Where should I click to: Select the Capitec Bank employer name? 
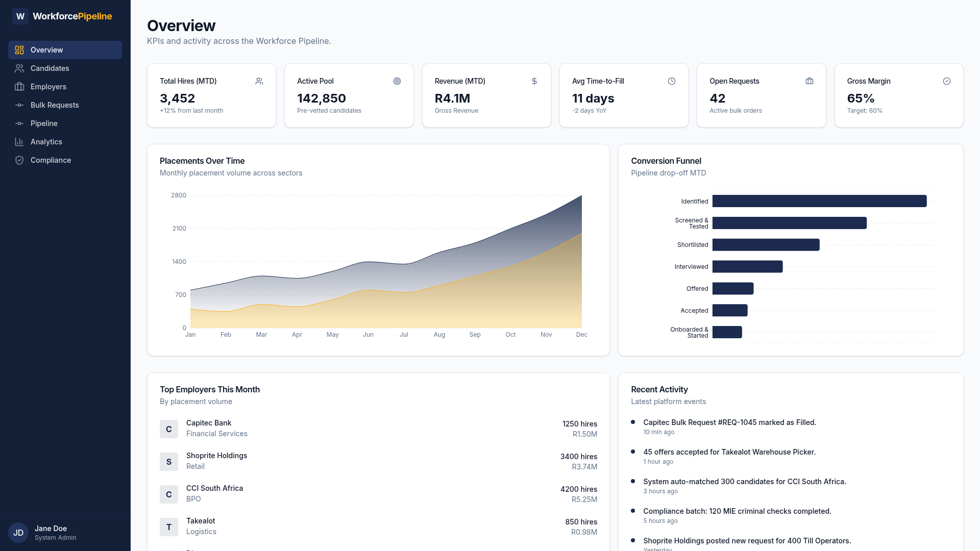coord(209,423)
